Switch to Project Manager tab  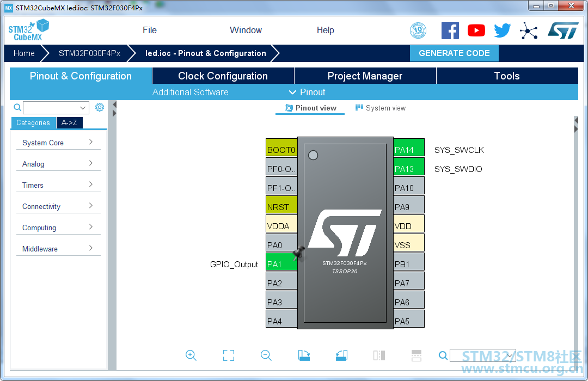pyautogui.click(x=365, y=76)
